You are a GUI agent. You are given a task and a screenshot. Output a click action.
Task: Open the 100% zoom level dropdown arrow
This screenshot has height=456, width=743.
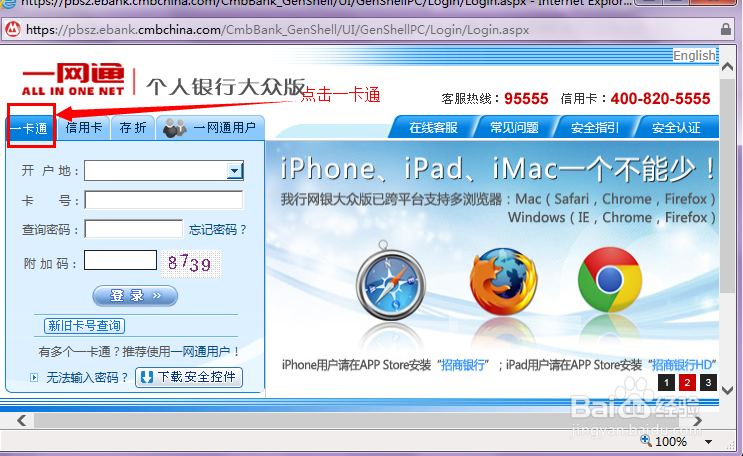(x=708, y=442)
